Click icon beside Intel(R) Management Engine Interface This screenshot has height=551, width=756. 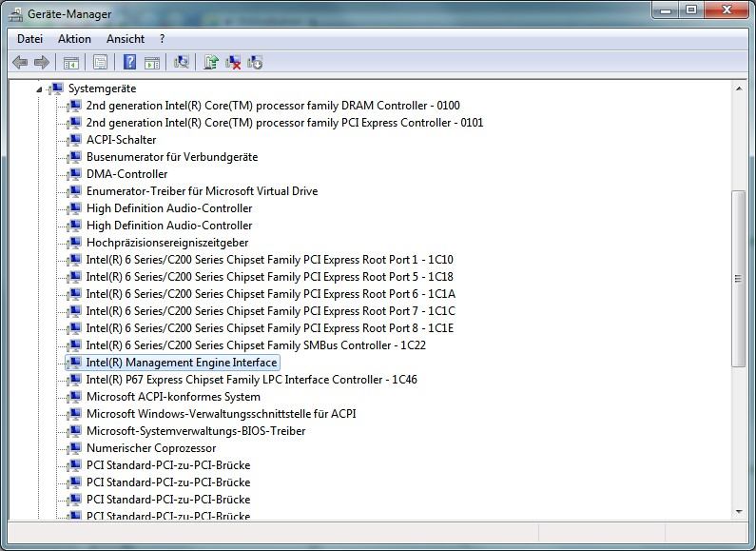point(75,363)
